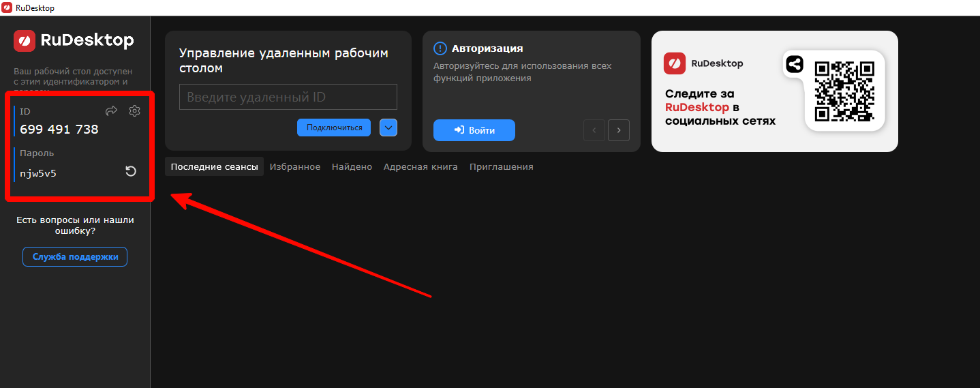Focus the Введите удаленный ID field
Viewport: 980px width, 388px height.
click(288, 97)
